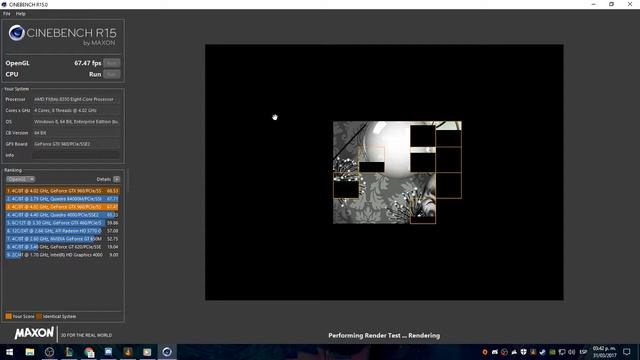Viewport: 640px width, 360px height.
Task: Open the taskbar clock and date
Action: [x=604, y=352]
